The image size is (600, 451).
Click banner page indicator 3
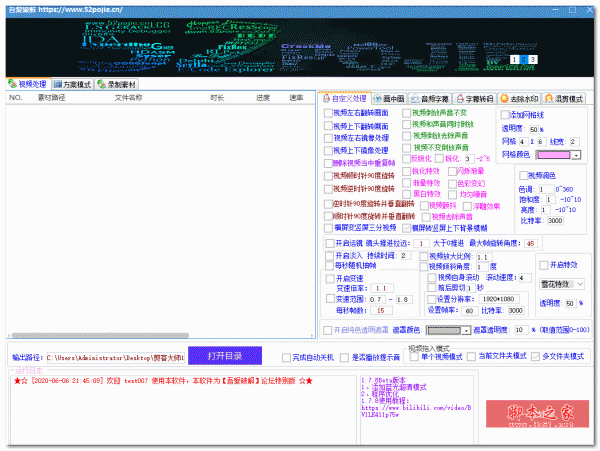[x=532, y=59]
